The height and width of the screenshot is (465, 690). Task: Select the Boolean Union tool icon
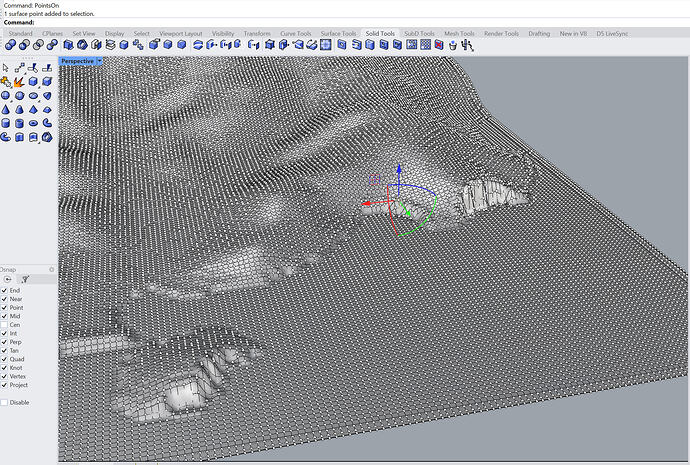pos(10,45)
